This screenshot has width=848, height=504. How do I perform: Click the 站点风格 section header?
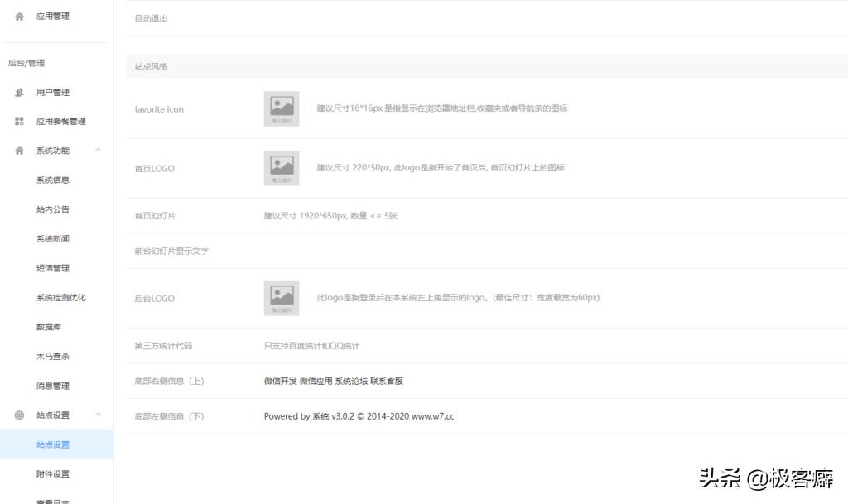487,66
